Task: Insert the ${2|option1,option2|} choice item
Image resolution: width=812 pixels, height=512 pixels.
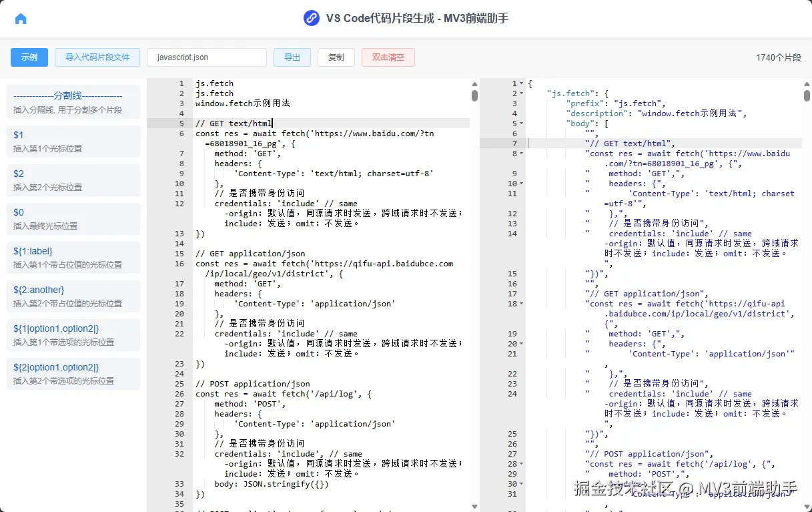Action: [73, 373]
